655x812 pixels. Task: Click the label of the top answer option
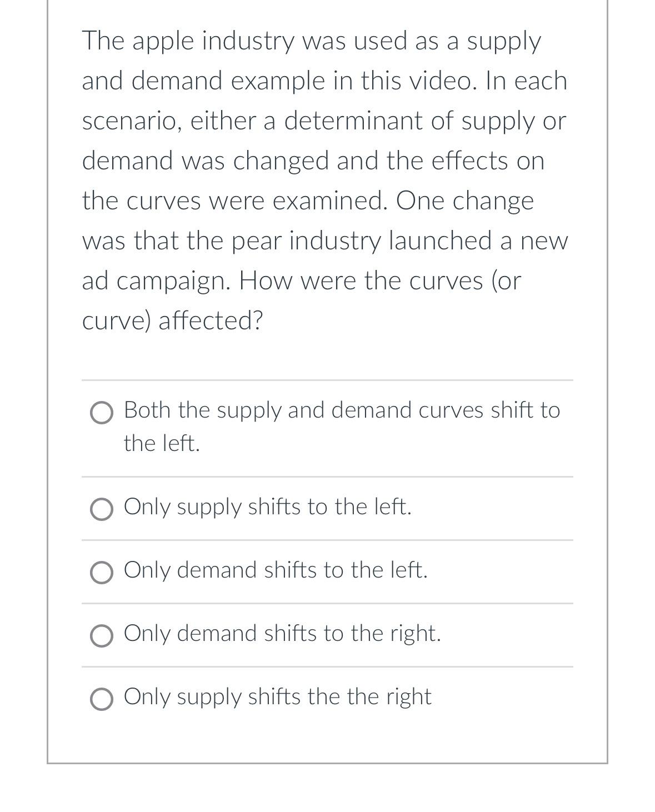[x=341, y=411]
